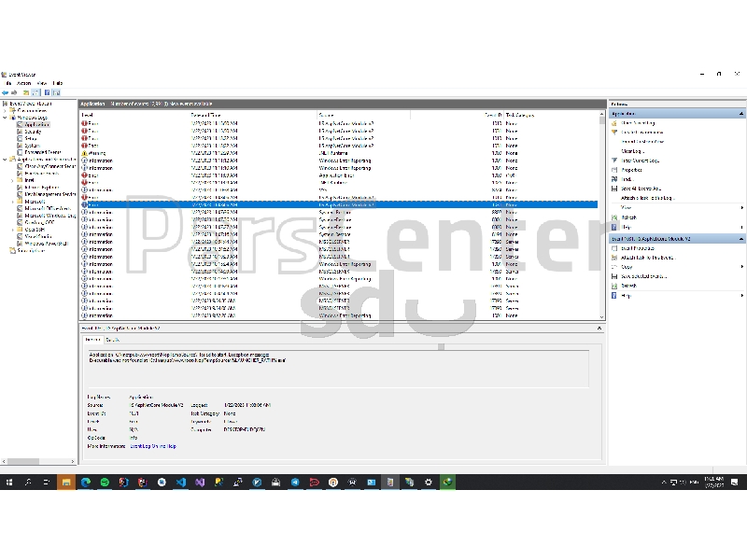The image size is (747, 560).
Task: Expand the Custom Views tree node
Action: 6,110
